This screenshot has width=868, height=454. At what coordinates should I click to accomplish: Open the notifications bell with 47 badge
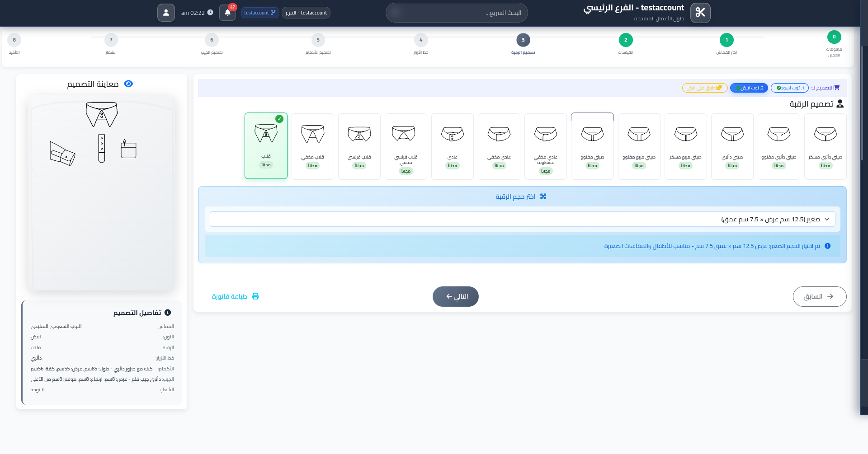click(227, 13)
